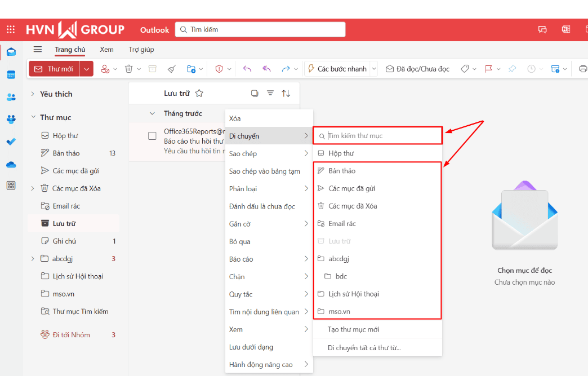Click the select-all messages icon
Screen dimensions: 588x384
[x=255, y=93]
